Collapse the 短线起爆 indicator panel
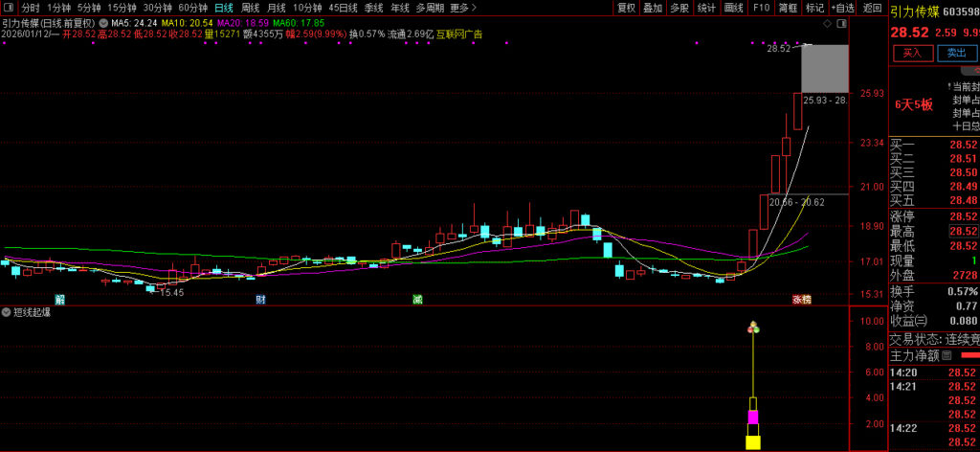This screenshot has height=452, width=980. (7, 312)
